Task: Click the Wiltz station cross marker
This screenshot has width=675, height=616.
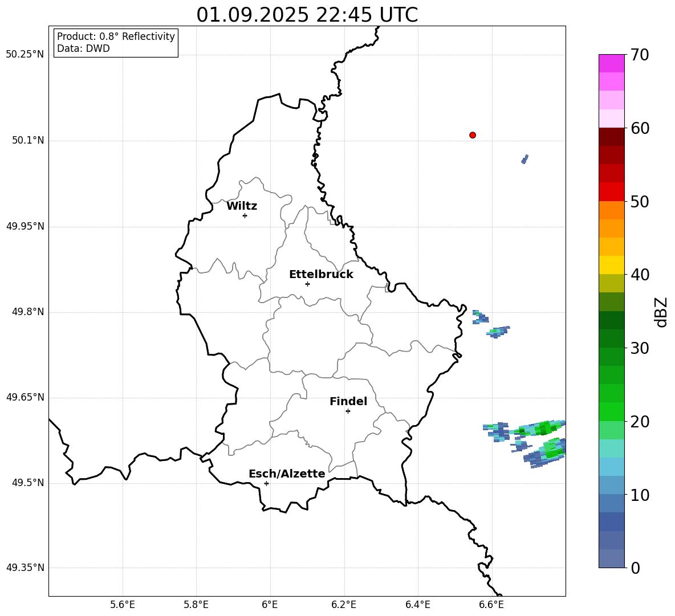Action: click(x=245, y=215)
